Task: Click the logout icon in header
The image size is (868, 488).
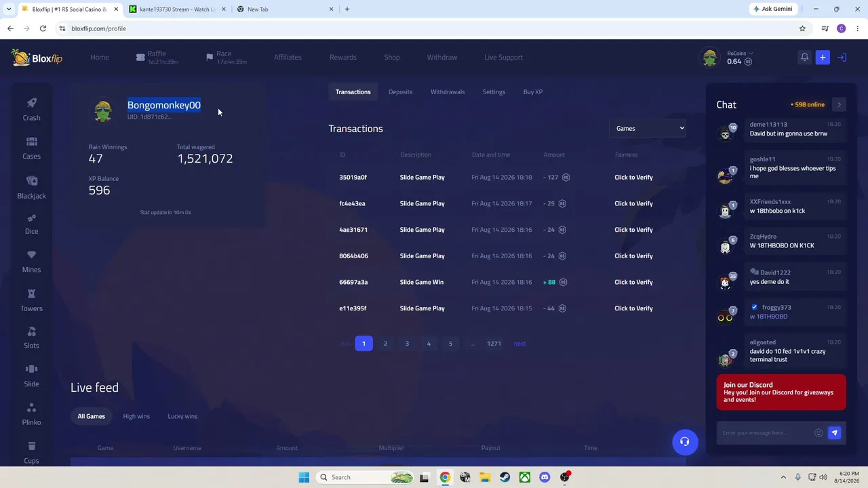Action: (842, 58)
